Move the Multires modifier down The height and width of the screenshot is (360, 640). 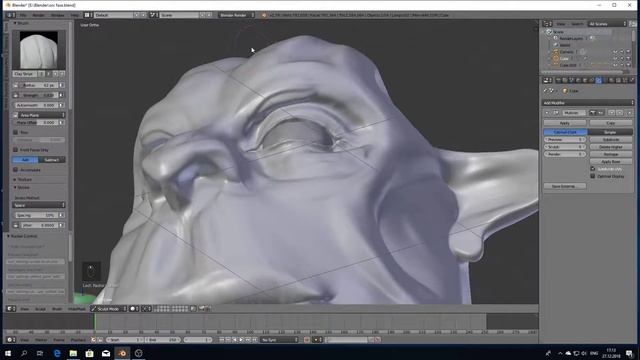coord(620,113)
